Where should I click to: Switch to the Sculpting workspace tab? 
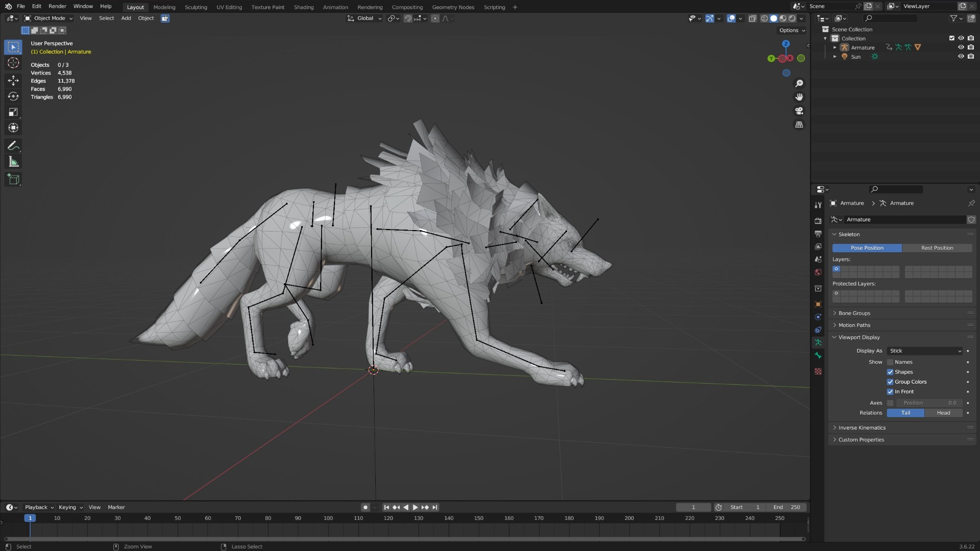coord(196,7)
